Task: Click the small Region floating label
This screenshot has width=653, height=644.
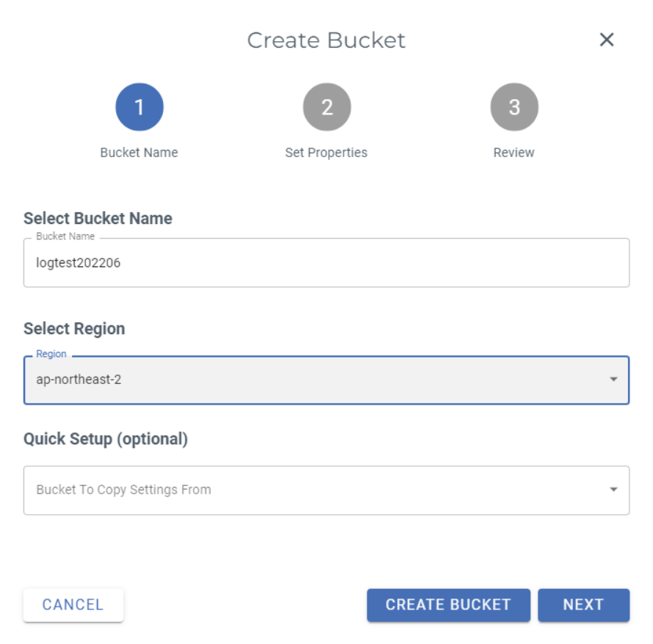Action: pyautogui.click(x=51, y=354)
